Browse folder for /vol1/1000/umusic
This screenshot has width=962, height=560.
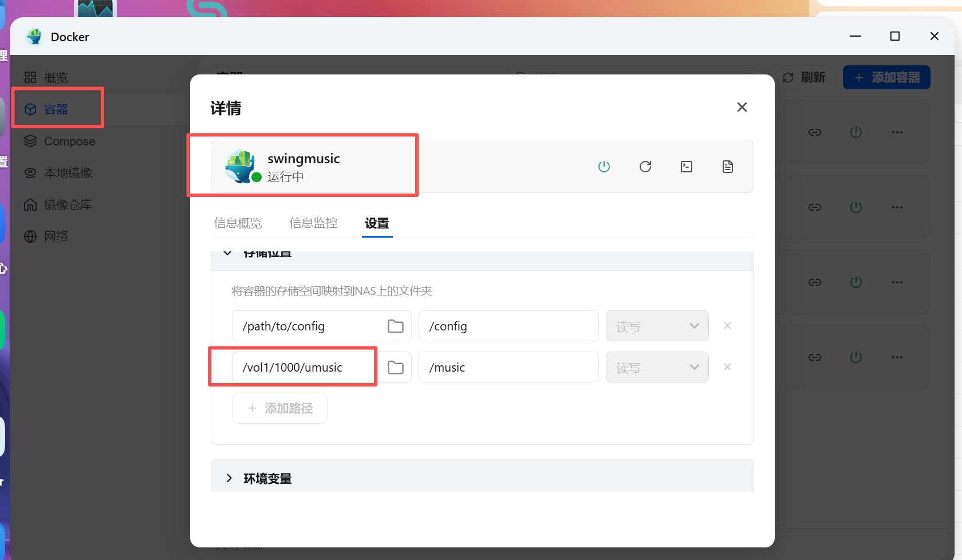(396, 368)
